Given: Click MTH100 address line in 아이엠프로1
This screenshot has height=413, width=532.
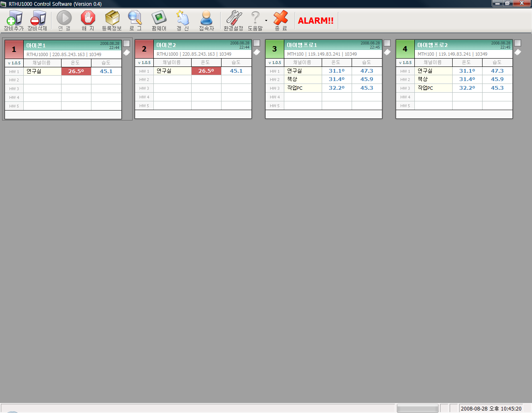Looking at the screenshot, I should [x=322, y=54].
